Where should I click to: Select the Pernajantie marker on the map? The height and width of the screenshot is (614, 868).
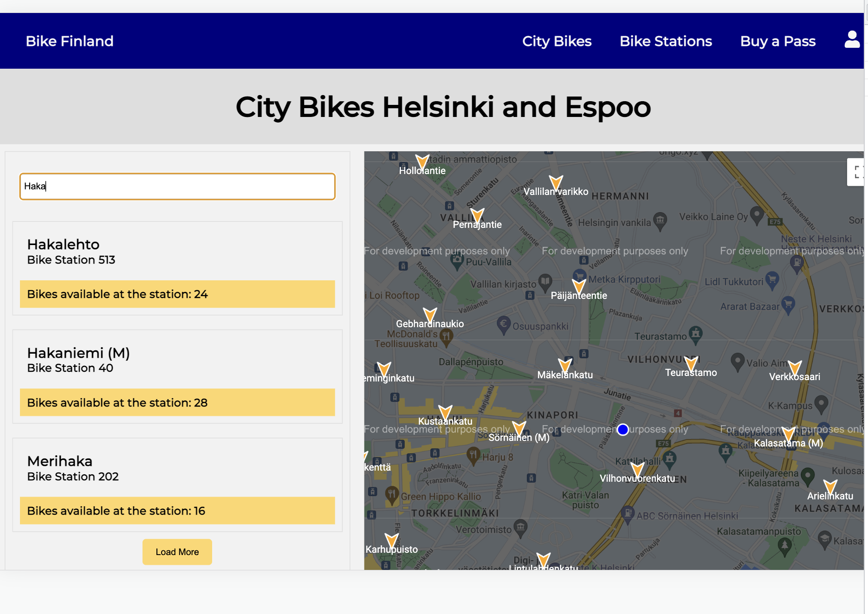click(x=477, y=214)
